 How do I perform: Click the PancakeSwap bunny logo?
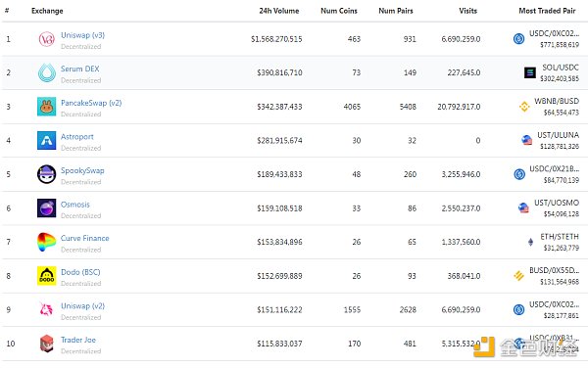[46, 107]
